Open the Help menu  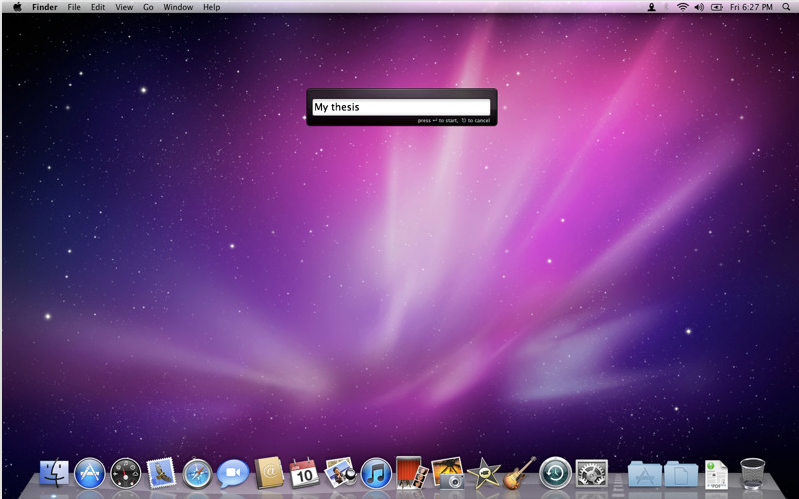click(211, 7)
